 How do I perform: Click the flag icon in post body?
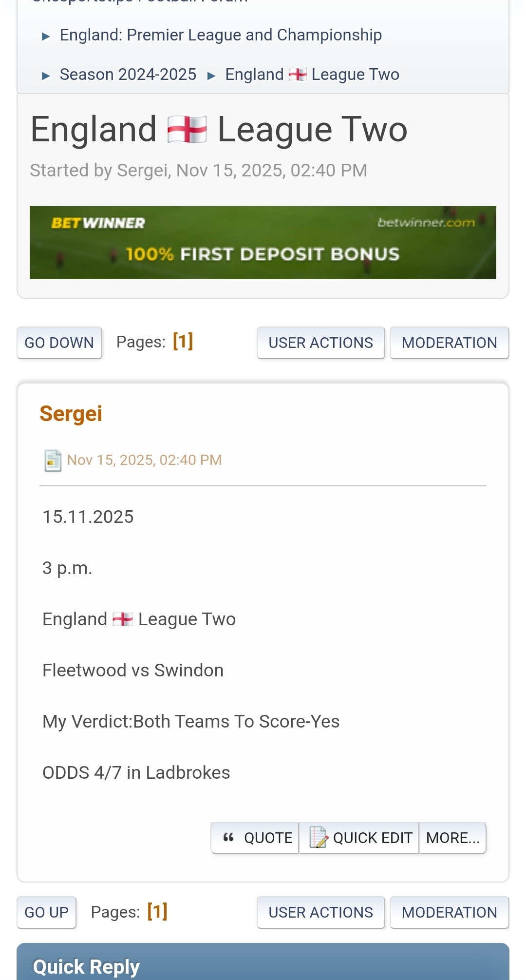point(123,619)
